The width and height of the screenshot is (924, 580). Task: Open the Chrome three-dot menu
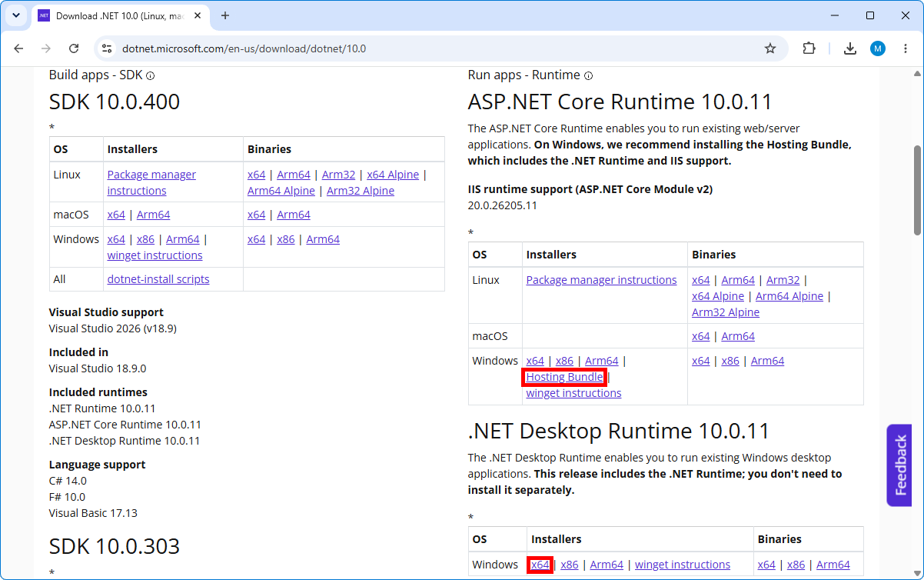905,48
